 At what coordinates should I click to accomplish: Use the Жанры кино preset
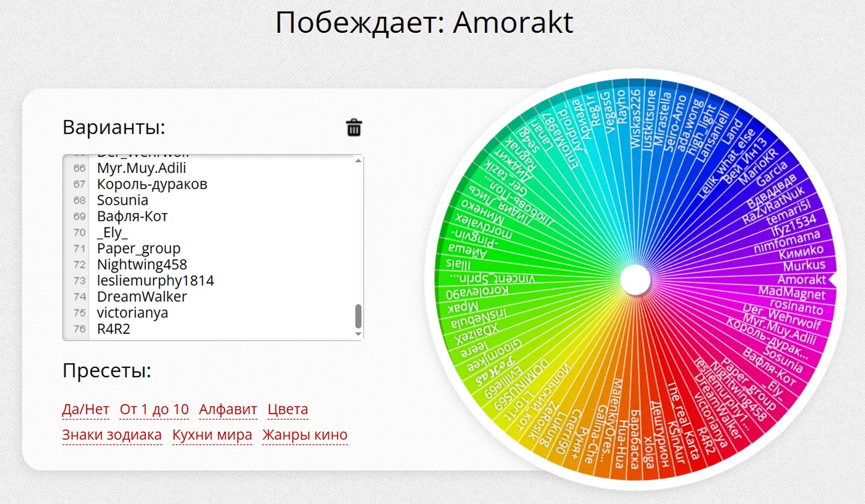pos(305,435)
